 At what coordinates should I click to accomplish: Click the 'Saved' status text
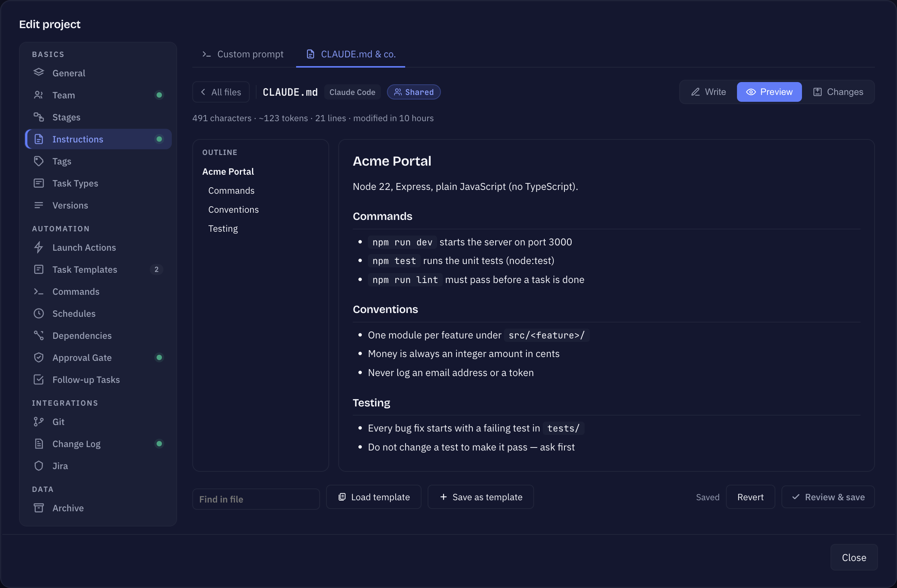click(708, 497)
